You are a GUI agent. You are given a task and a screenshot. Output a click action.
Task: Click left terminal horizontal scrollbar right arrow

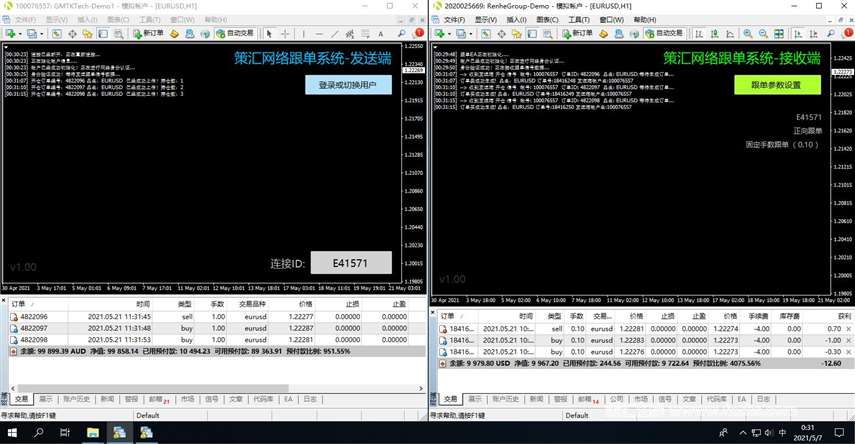tap(421, 388)
